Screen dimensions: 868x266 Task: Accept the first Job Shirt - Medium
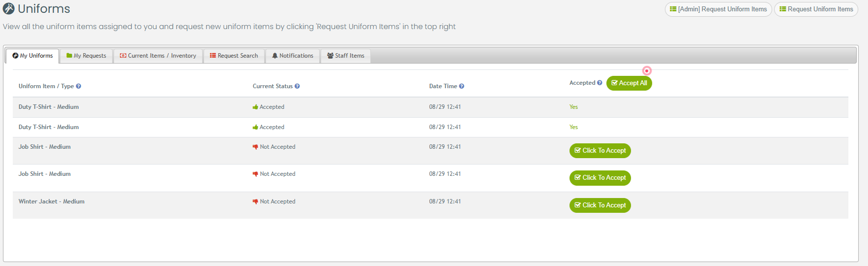pos(600,151)
